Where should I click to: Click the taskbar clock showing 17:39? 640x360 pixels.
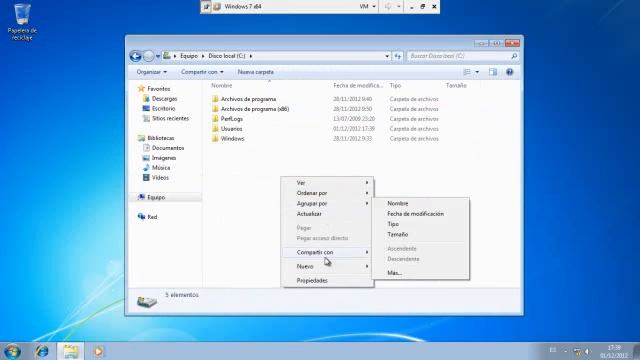point(614,352)
